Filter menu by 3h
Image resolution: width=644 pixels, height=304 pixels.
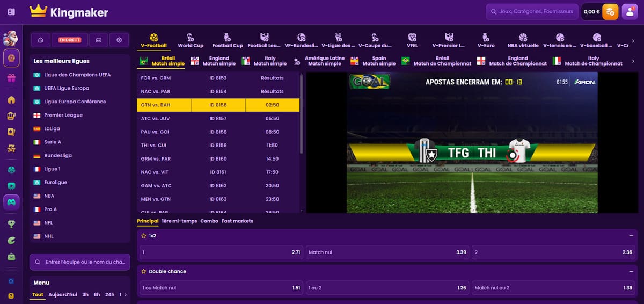coord(85,295)
